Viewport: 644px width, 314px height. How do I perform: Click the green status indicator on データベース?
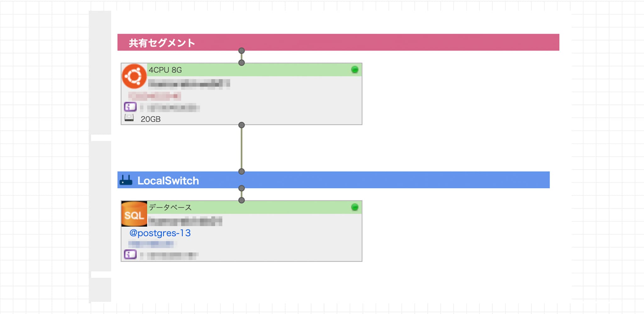(x=355, y=207)
